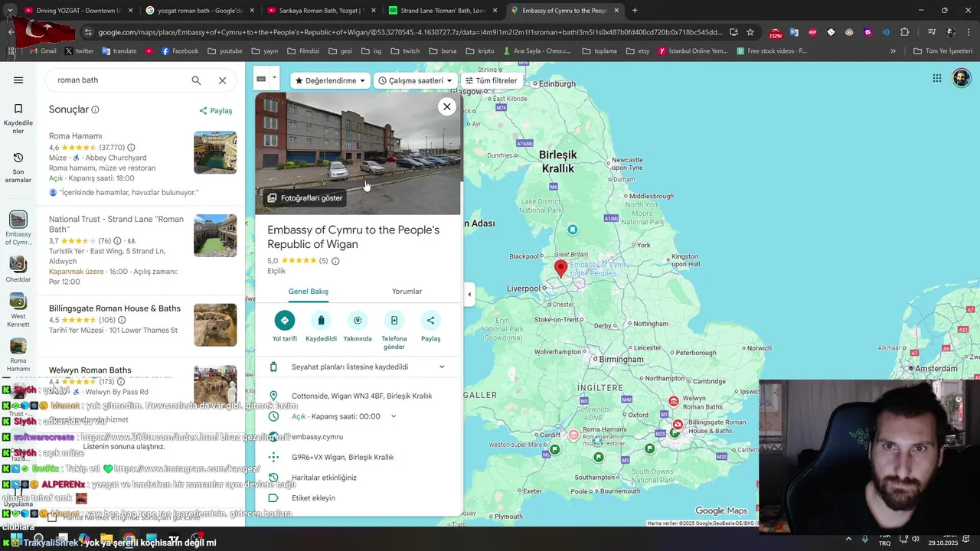Click Billingsgate Roman House map marker

point(678,425)
